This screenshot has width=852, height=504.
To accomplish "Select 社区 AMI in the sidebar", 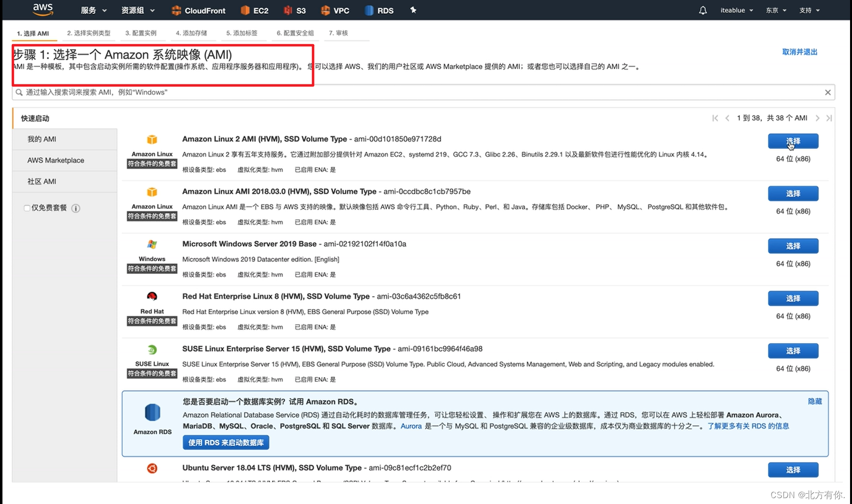I will [65, 181].
